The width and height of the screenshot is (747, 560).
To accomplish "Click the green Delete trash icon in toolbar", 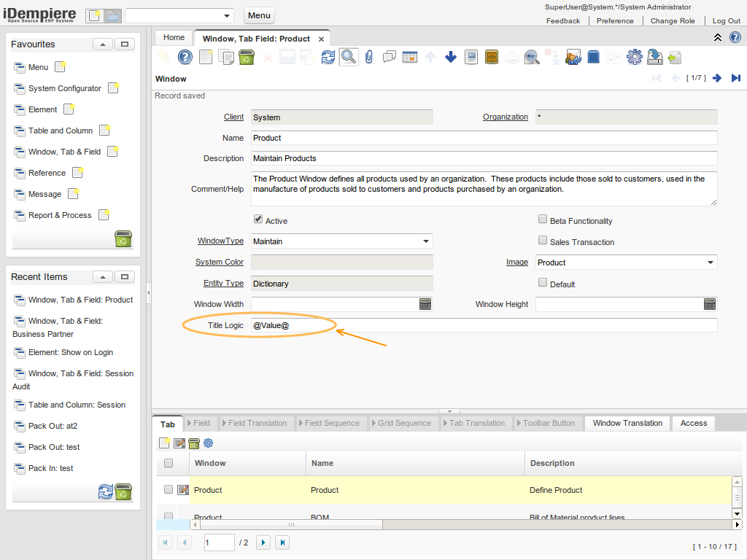I will click(x=247, y=57).
